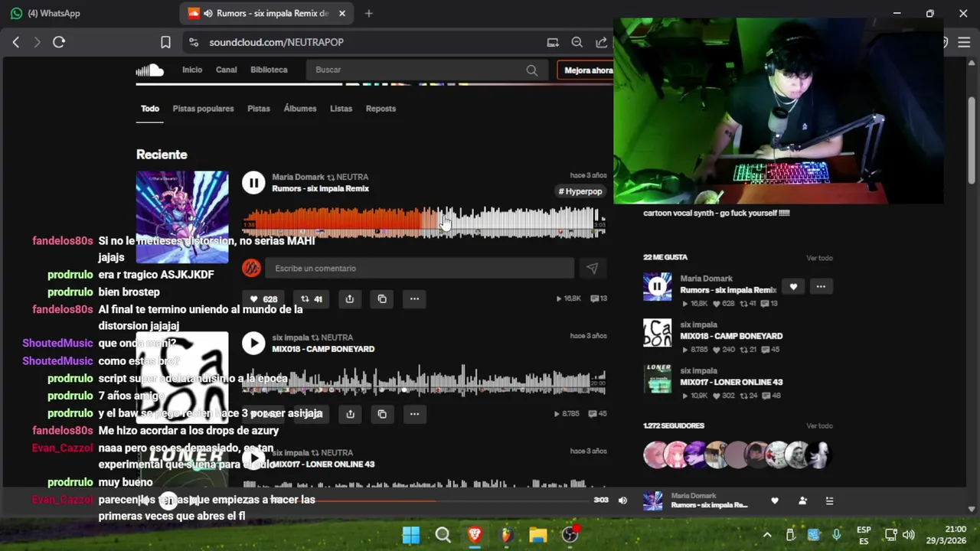Click the Mejora ahora button
This screenshot has width=980, height=551.
coord(586,70)
